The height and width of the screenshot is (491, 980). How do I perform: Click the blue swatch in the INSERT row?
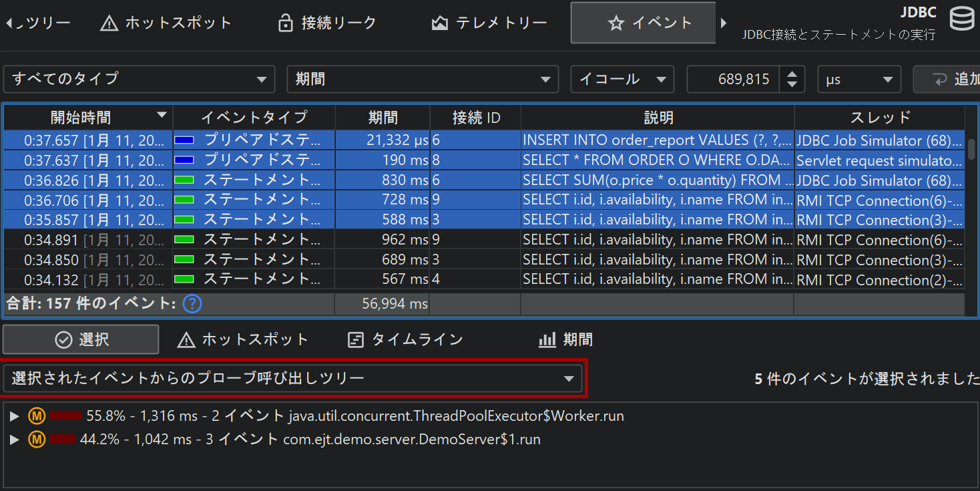click(184, 140)
